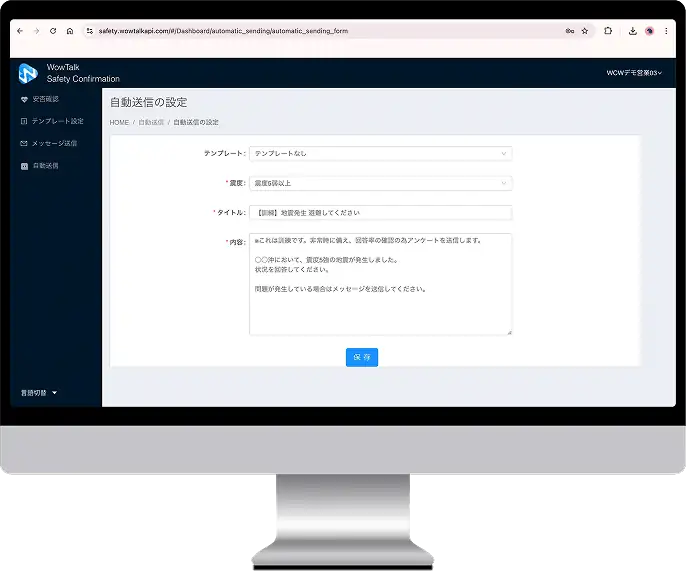Screen dimensions: 686x572
Task: Open browser downloads icon
Action: coord(633,31)
